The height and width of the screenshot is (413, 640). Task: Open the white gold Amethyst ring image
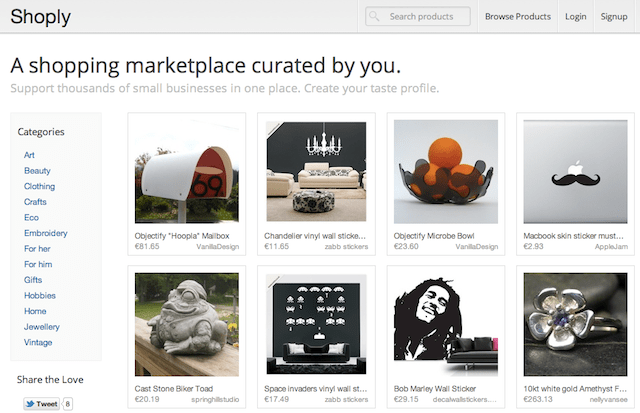(575, 324)
